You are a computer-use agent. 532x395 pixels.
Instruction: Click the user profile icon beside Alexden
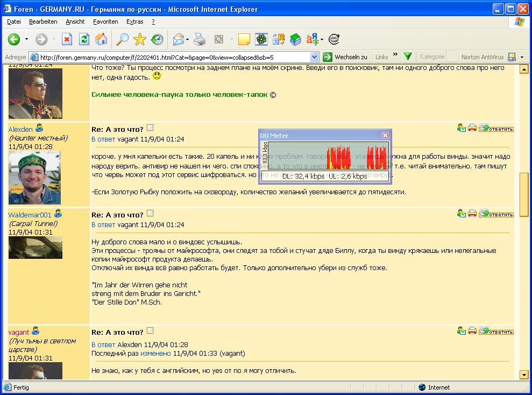39,128
